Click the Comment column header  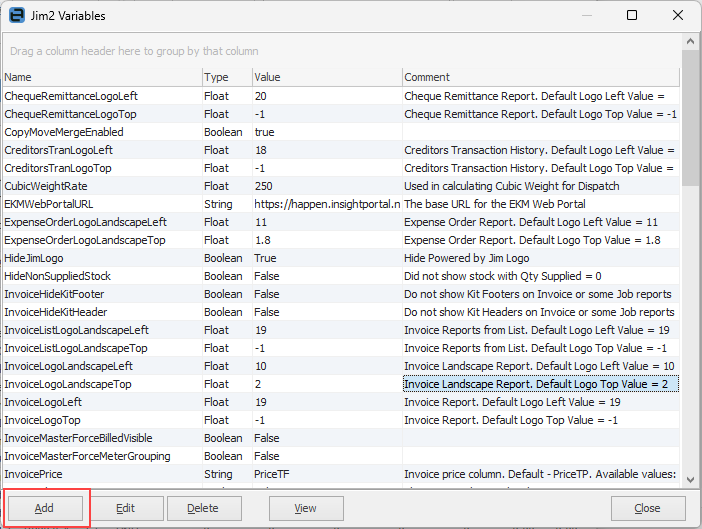pos(540,77)
